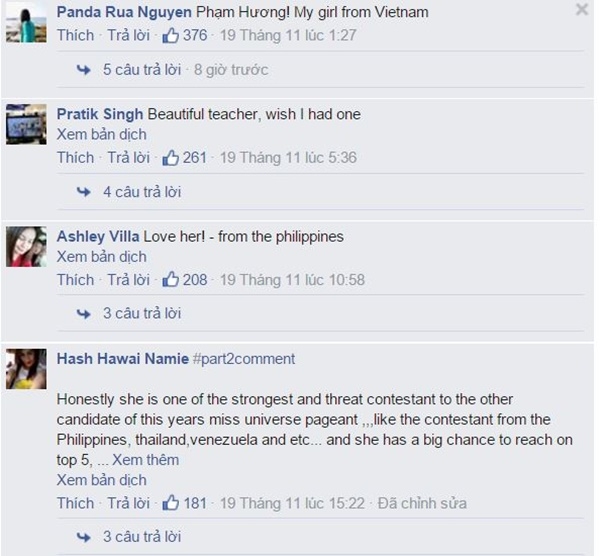
Task: Expand 3 câu trả lời under Hash Hawai Namie
Action: [142, 536]
